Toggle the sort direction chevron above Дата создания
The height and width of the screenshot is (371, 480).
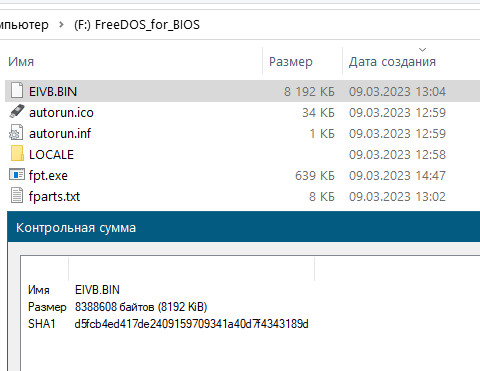(422, 50)
